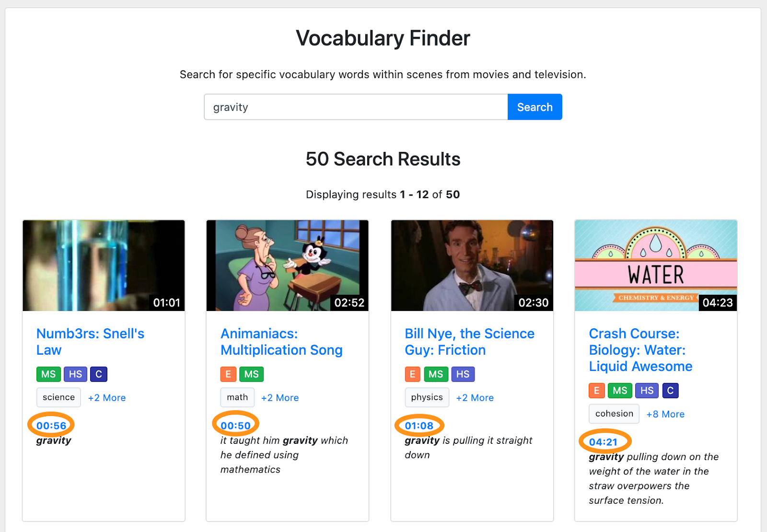Open Bill Nye Friction title link

(469, 342)
